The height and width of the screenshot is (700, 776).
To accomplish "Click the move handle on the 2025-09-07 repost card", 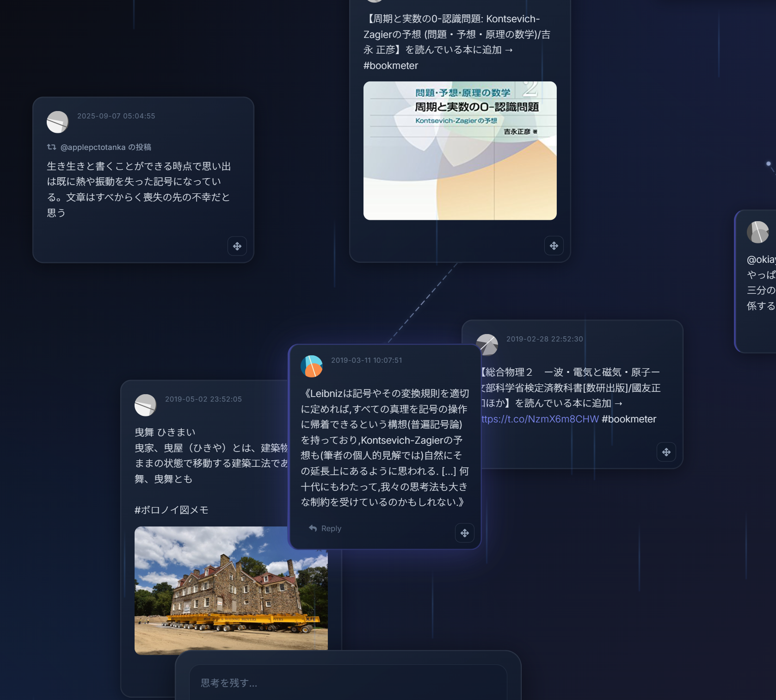I will click(x=237, y=246).
